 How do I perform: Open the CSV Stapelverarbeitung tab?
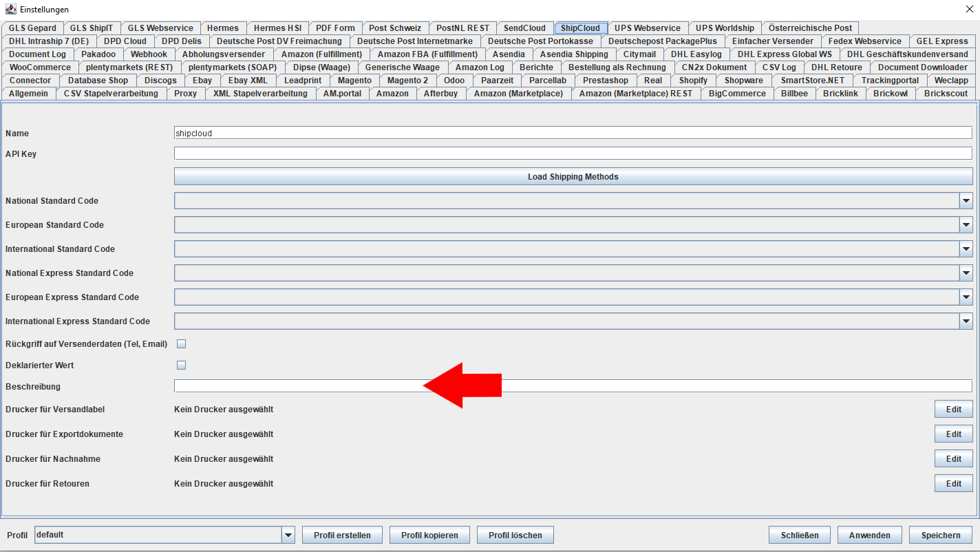(111, 94)
